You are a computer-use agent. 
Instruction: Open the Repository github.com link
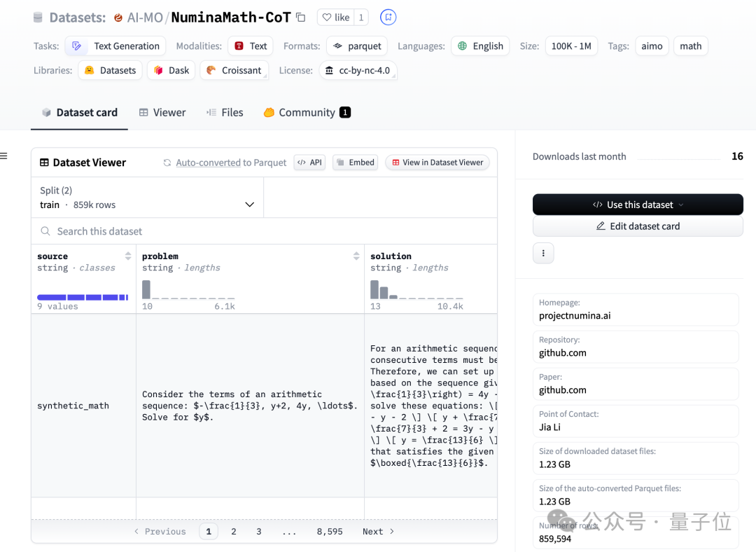(x=563, y=353)
